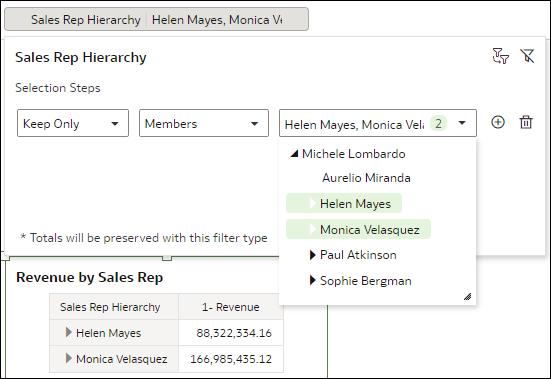
Task: Add a new selection step
Action: point(498,122)
